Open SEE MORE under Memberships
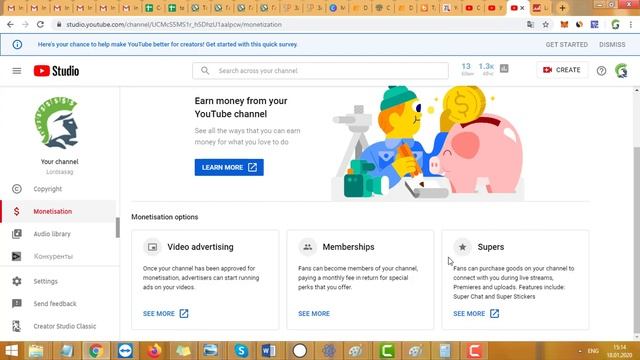Image resolution: width=640 pixels, height=360 pixels. 314,313
